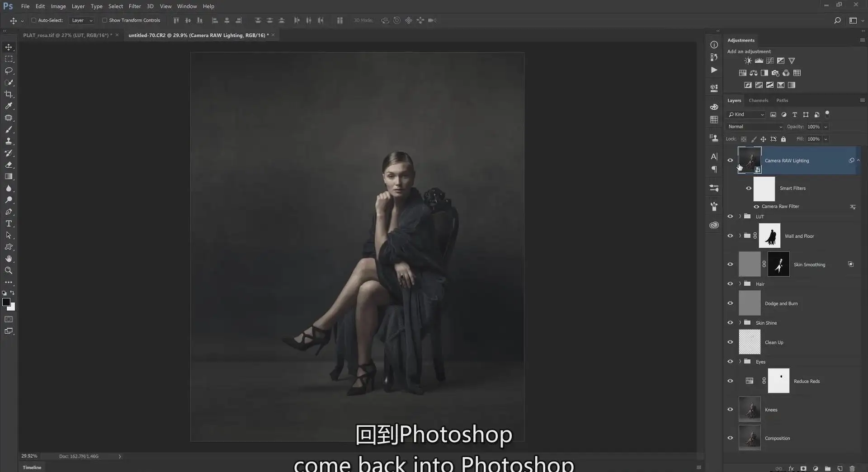Choose the Horizontal Type tool
This screenshot has width=868, height=472.
point(9,223)
